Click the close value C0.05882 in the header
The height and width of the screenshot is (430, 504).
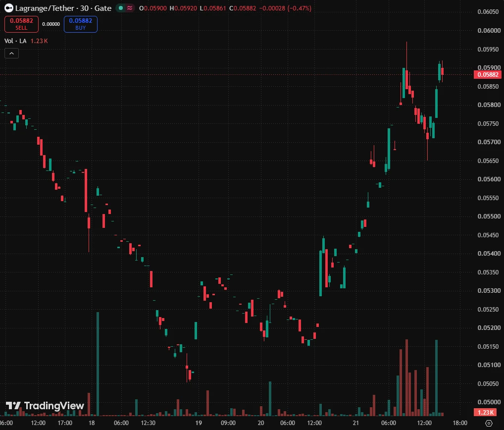[x=243, y=8]
